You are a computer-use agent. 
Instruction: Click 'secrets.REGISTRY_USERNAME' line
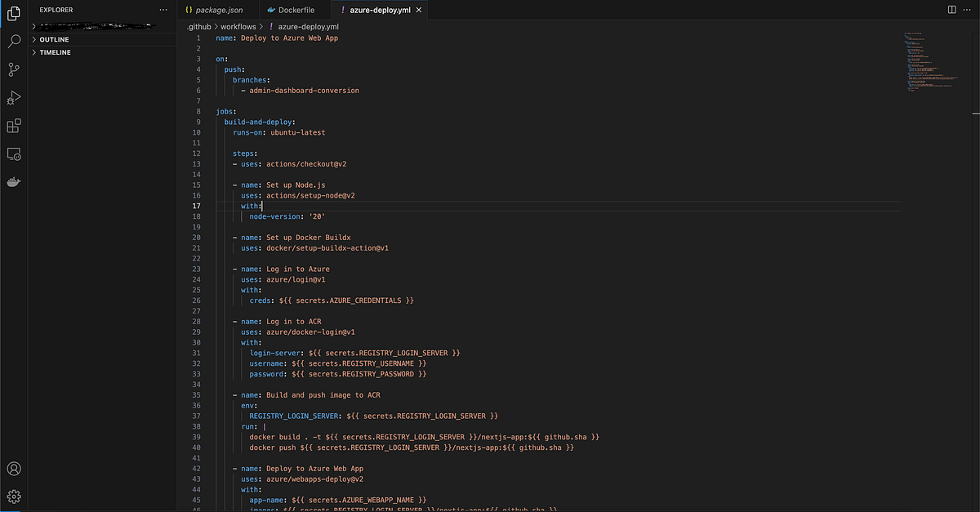tap(338, 364)
